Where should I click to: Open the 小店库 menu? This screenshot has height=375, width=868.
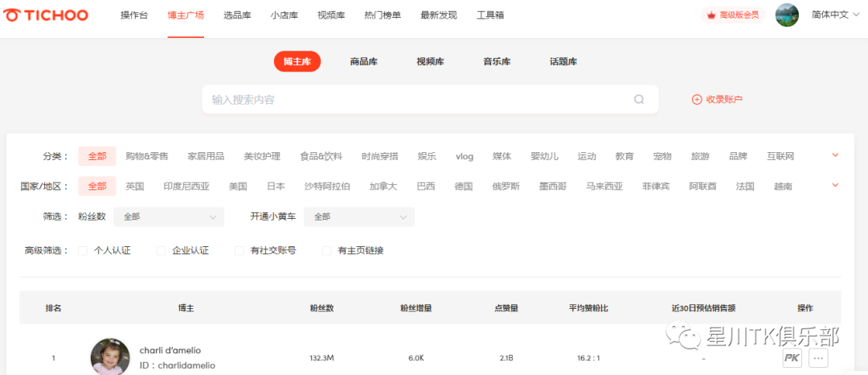click(285, 15)
